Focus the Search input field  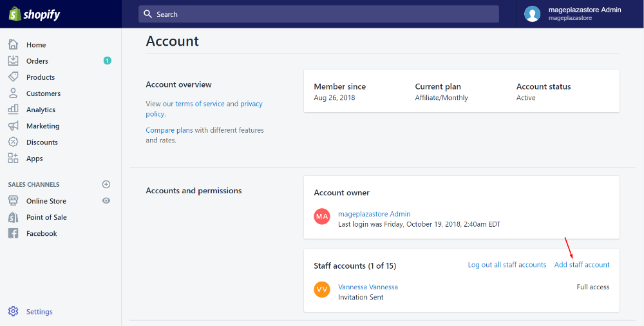click(319, 14)
